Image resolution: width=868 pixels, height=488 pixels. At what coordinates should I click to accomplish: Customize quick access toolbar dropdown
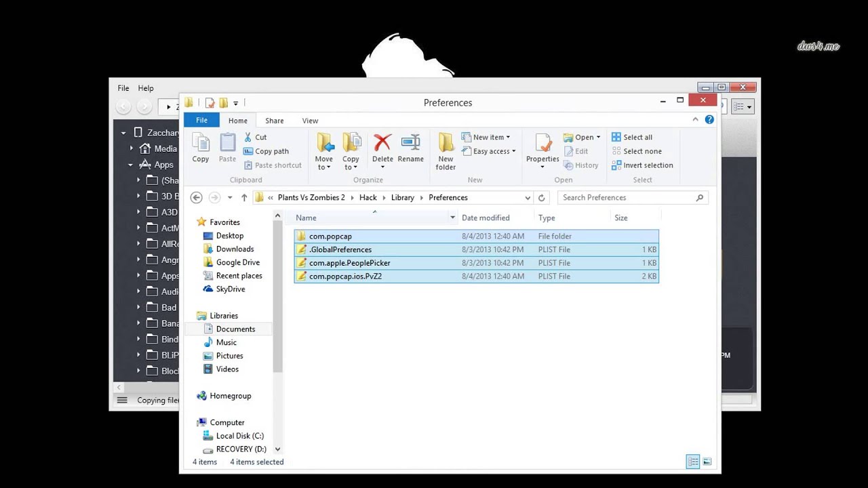point(235,103)
